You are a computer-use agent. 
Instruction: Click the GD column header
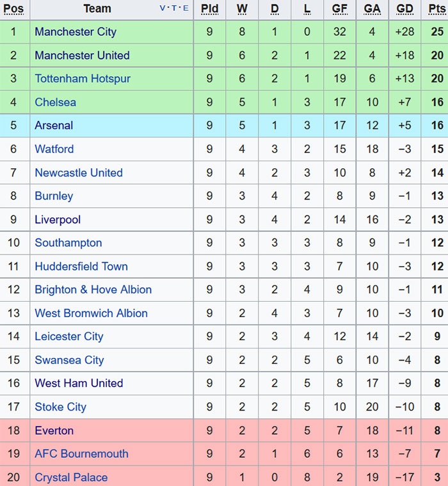404,9
